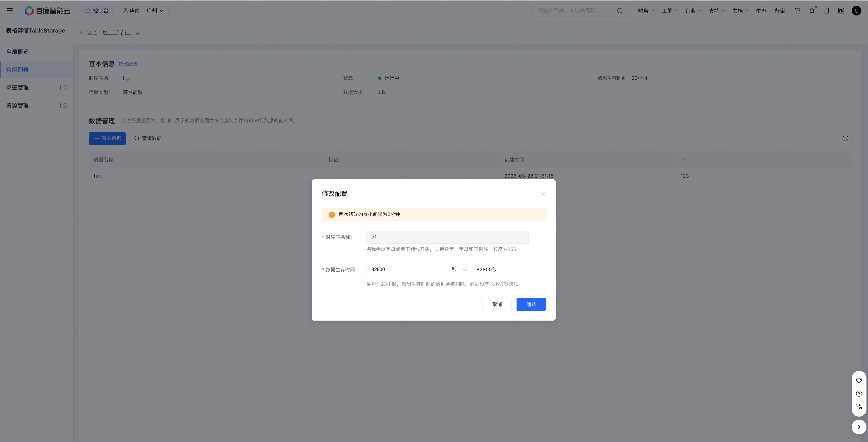Viewport: 868px width, 442px height.
Task: Click the 取消 button
Action: [x=497, y=304]
